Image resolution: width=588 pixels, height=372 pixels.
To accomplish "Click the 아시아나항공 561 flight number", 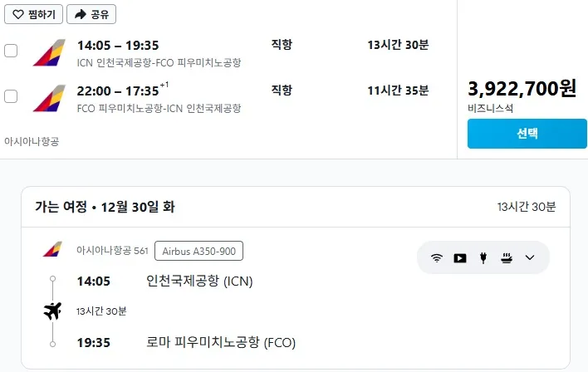I will point(111,250).
